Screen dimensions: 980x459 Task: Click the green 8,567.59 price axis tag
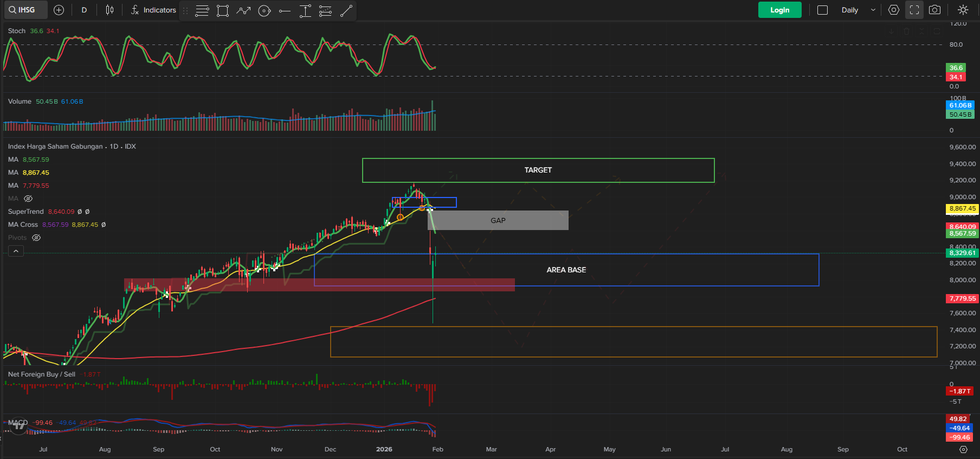coord(962,234)
